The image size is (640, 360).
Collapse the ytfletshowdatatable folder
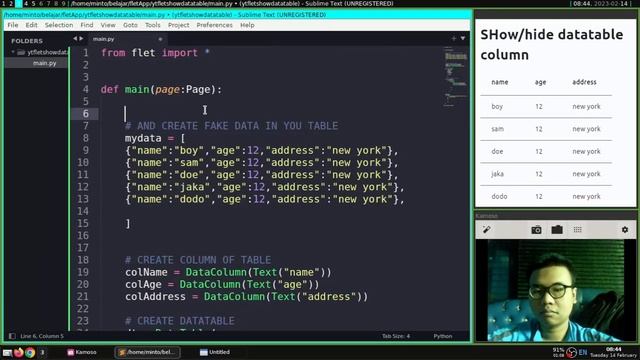(13, 52)
